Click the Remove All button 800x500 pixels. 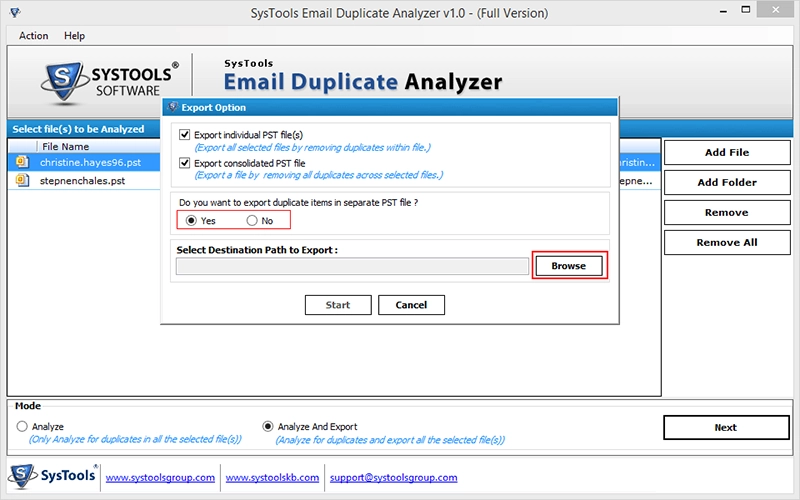[x=727, y=242]
